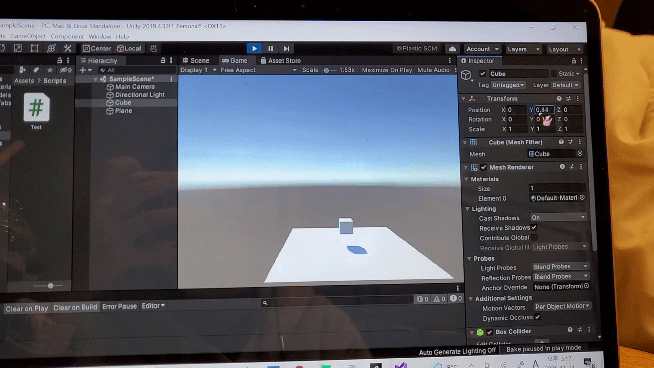Open the Layer Default dropdown

pyautogui.click(x=565, y=85)
